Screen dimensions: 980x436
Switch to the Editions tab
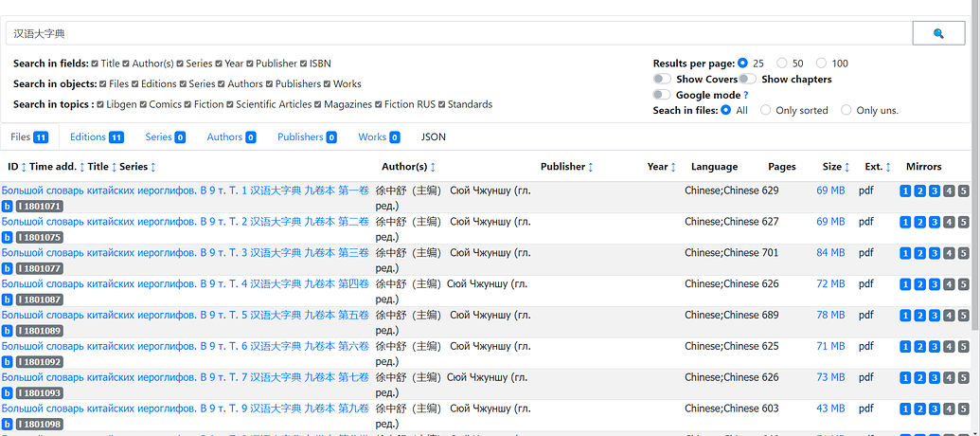coord(97,137)
